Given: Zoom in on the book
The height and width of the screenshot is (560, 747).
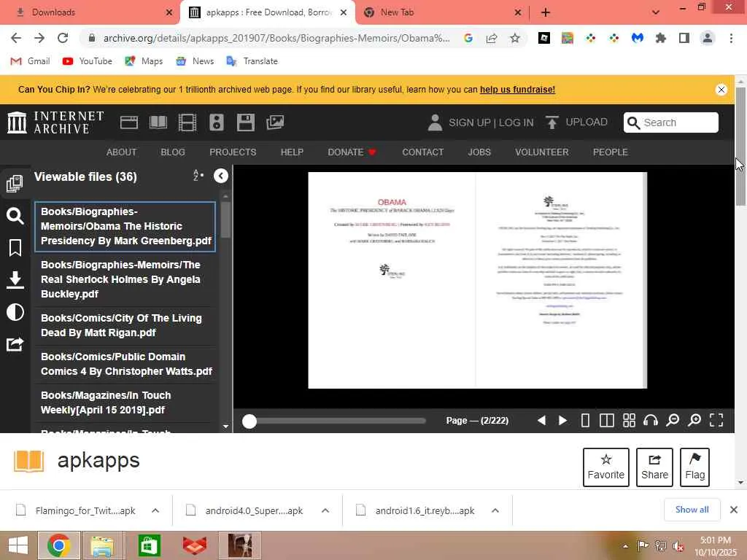Looking at the screenshot, I should coord(694,421).
